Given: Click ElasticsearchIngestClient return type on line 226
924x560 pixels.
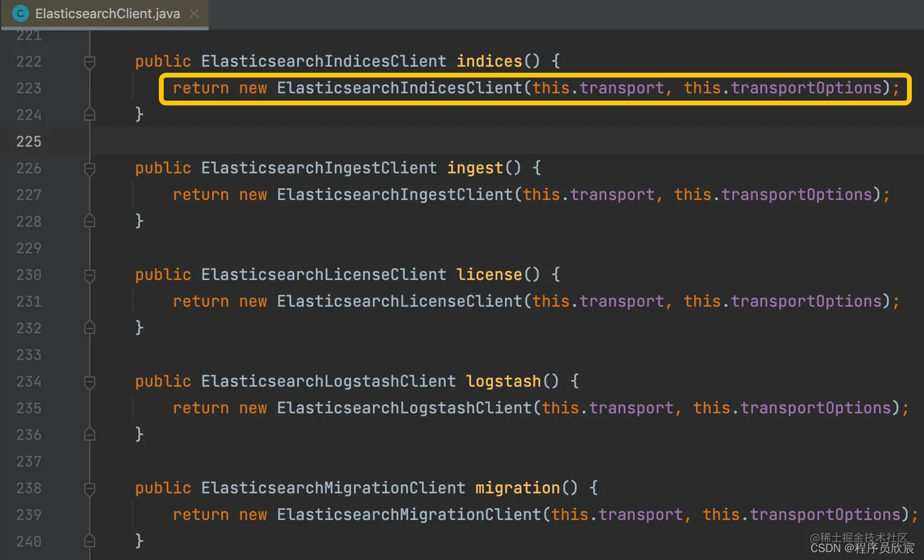Looking at the screenshot, I should 319,168.
